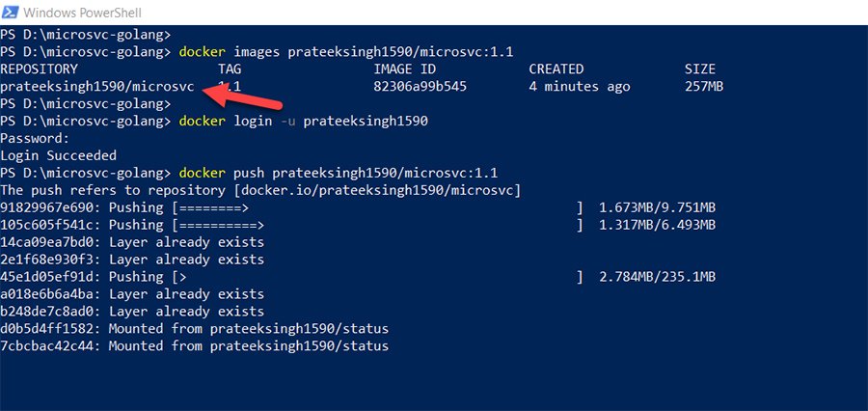Viewport: 868px width, 411px height.
Task: Click the 2.784MB/235.1MB upload size text
Action: tap(657, 278)
